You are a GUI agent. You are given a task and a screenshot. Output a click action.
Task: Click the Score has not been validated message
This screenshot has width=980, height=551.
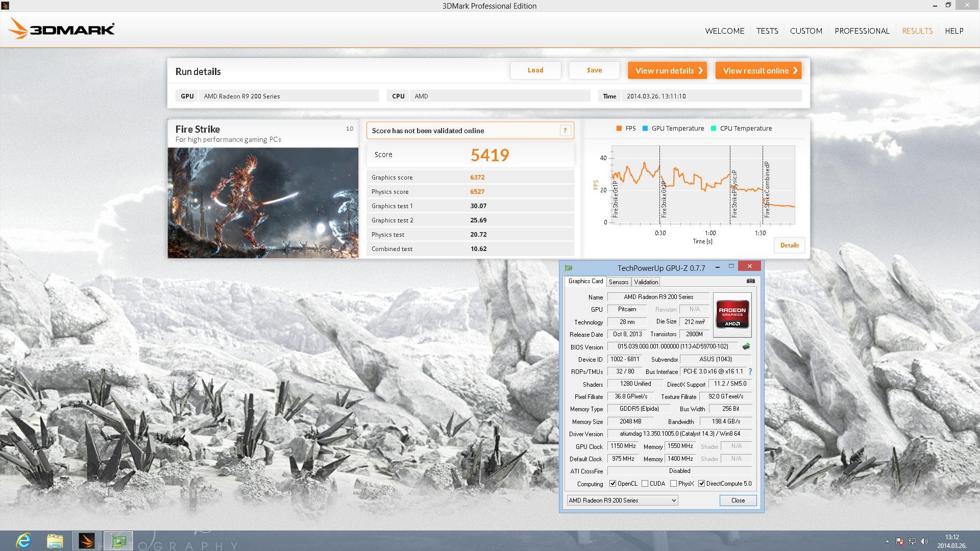tap(428, 131)
